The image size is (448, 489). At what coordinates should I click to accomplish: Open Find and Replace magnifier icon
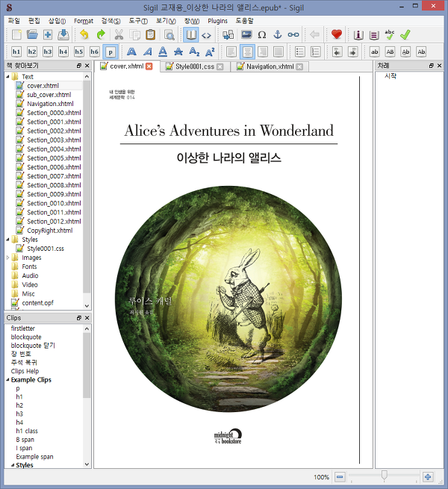pyautogui.click(x=169, y=34)
